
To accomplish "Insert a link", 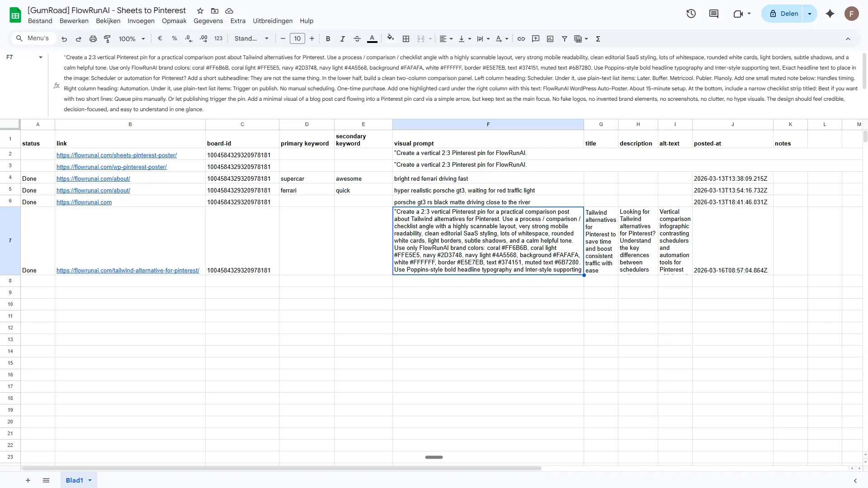I will point(521,39).
